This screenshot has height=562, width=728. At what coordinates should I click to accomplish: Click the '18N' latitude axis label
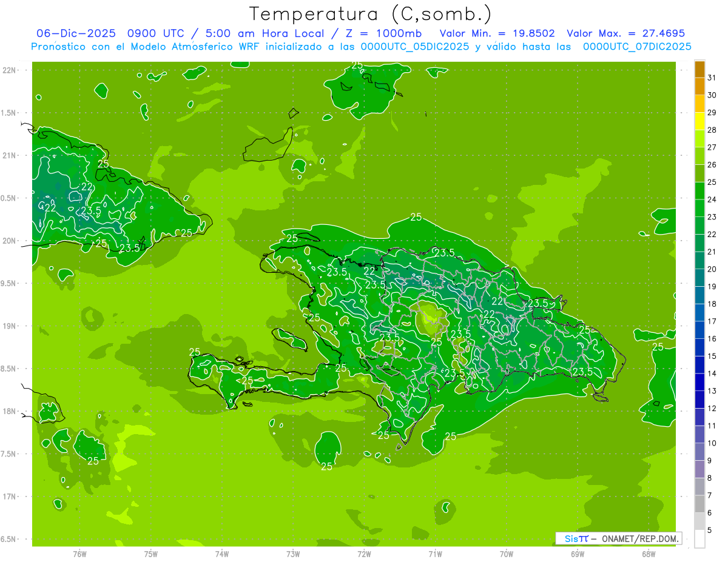(x=10, y=412)
